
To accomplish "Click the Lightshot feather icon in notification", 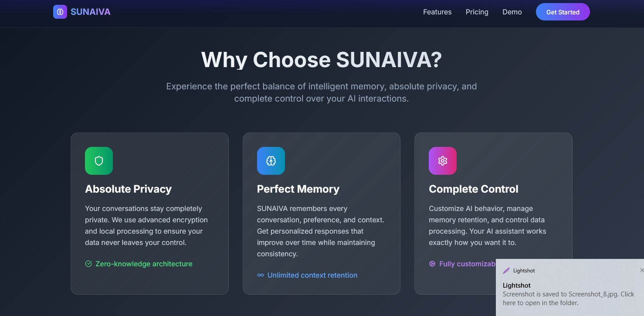I will pyautogui.click(x=506, y=271).
